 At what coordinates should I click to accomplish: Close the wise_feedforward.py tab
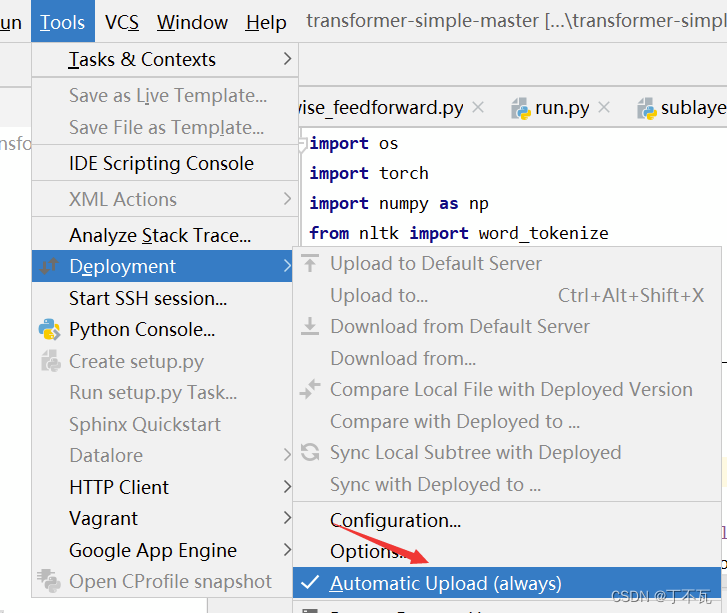coord(478,107)
